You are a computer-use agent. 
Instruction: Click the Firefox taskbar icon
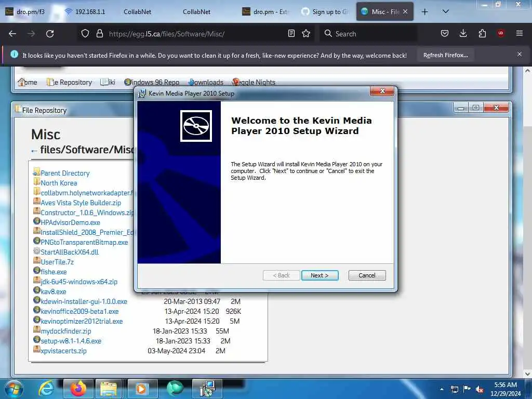pos(78,389)
